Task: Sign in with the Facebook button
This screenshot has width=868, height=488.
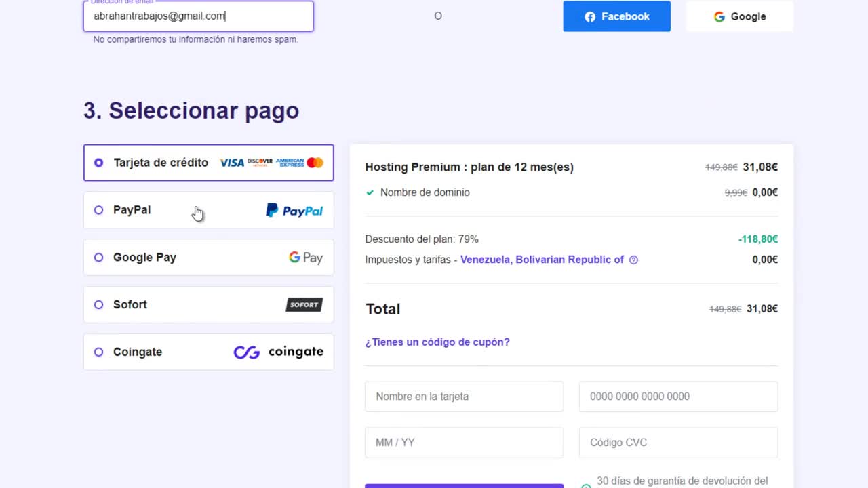Action: [x=617, y=16]
